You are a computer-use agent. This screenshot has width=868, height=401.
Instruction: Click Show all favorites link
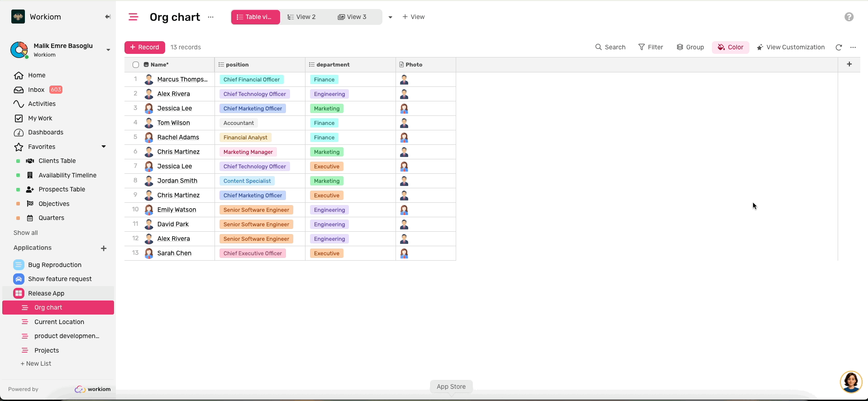[x=26, y=233]
